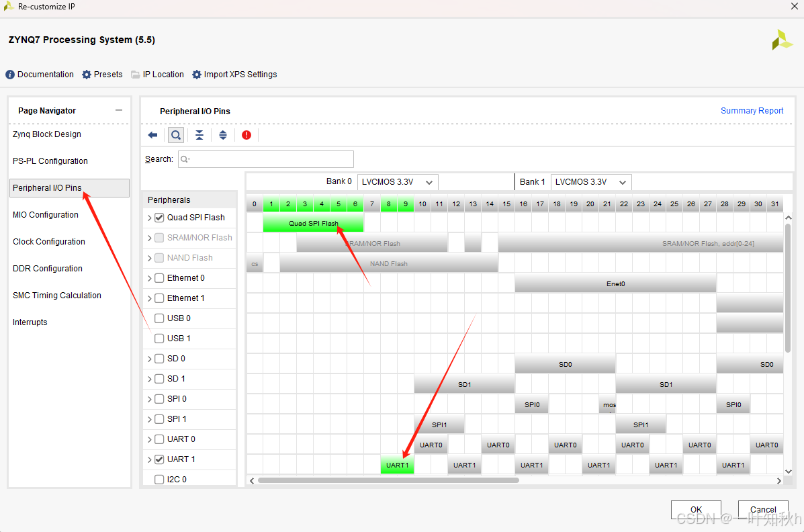
Task: Open the Summary Report link
Action: (752, 111)
